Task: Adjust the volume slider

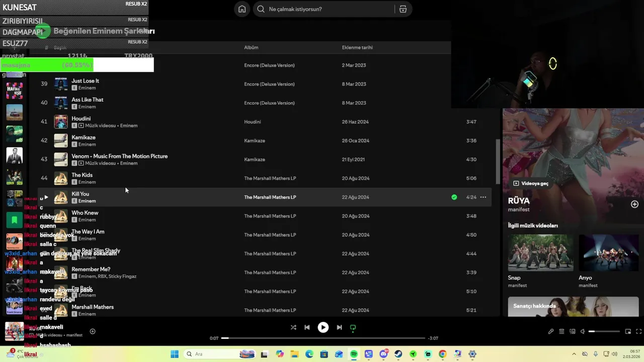Action: click(604, 331)
